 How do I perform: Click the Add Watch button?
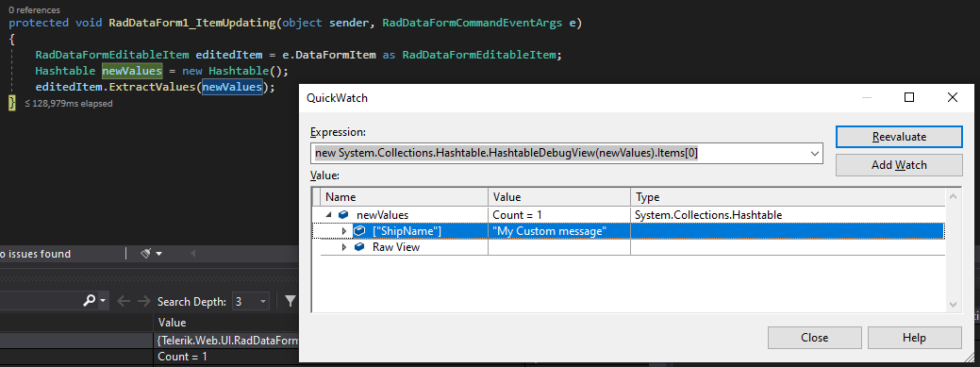pyautogui.click(x=899, y=165)
